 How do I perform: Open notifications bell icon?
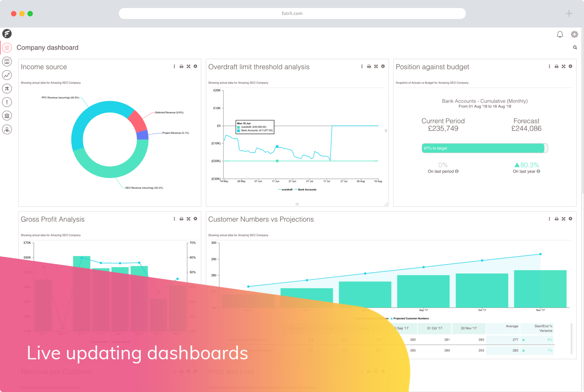click(560, 34)
